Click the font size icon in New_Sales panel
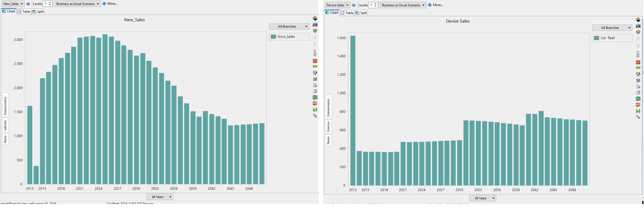This screenshot has height=209, width=644. coord(315,73)
